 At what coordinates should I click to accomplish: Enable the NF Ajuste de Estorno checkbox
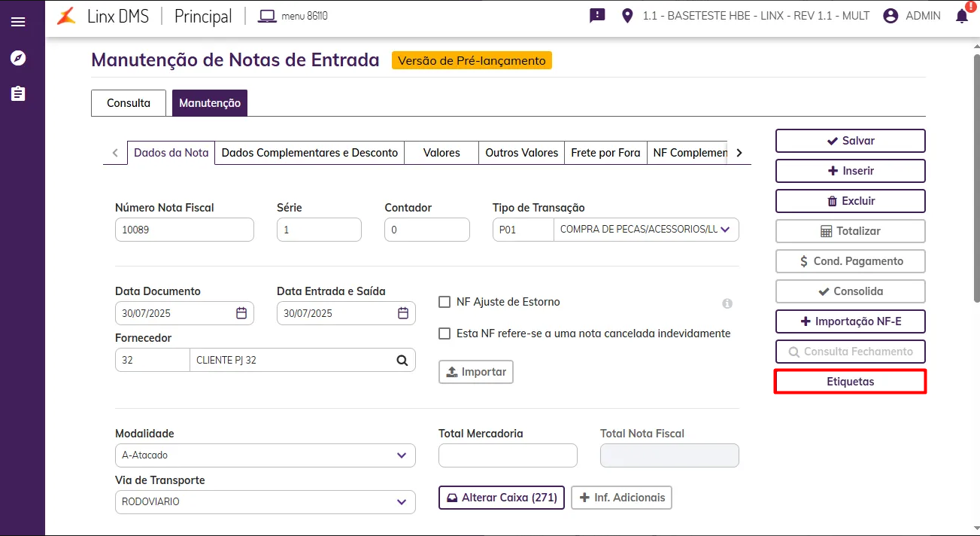click(x=444, y=302)
